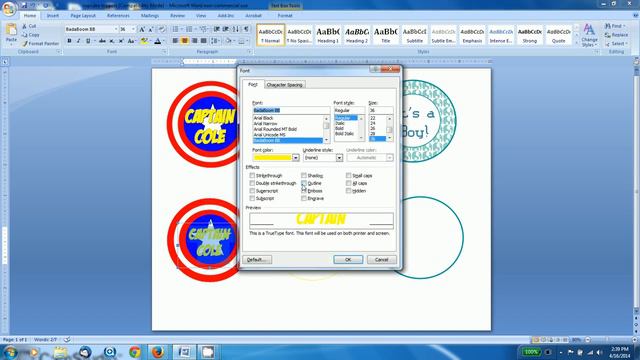Click the Decrease Indent icon
The width and height of the screenshot is (640, 360).
click(x=216, y=29)
